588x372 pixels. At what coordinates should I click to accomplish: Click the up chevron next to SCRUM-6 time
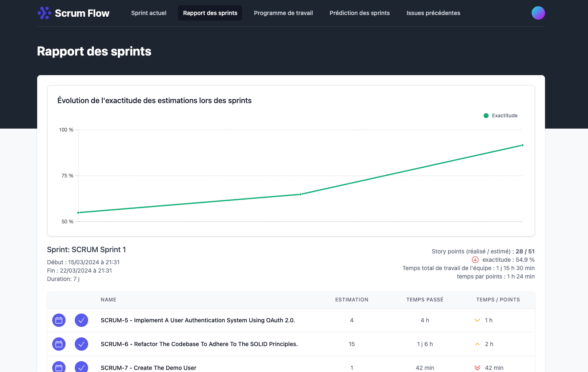(x=477, y=344)
